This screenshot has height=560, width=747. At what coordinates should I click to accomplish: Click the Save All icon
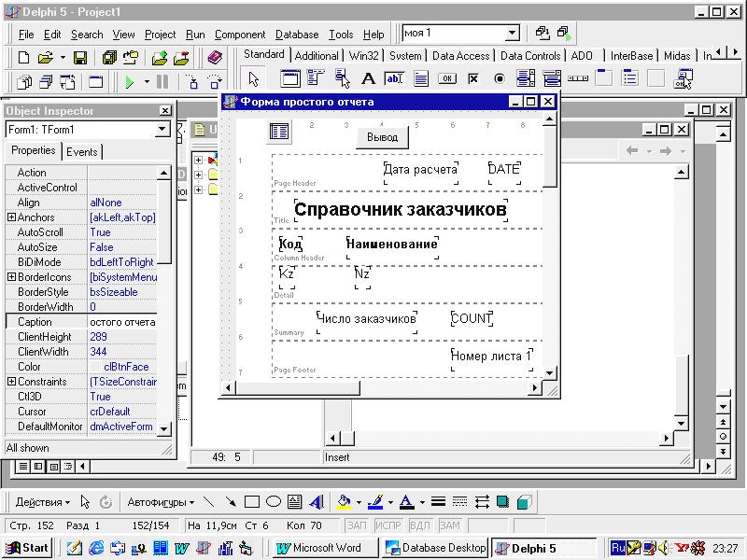(x=109, y=58)
